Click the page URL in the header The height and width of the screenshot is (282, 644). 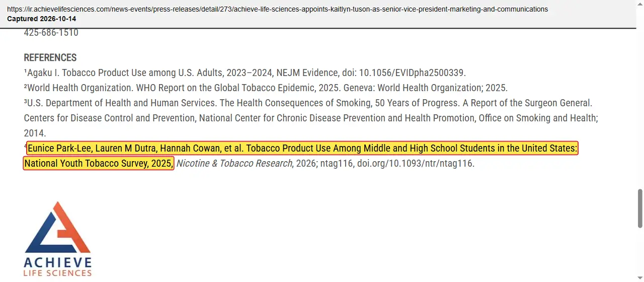tap(277, 9)
